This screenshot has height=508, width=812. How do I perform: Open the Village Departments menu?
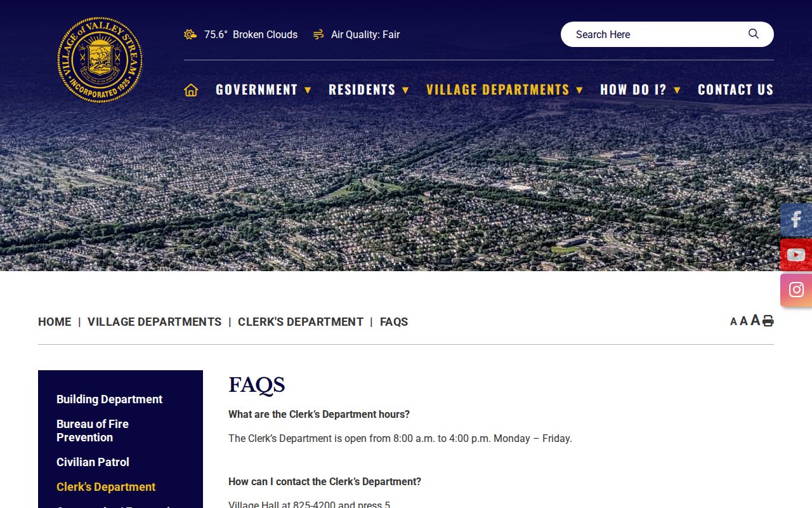pos(498,90)
